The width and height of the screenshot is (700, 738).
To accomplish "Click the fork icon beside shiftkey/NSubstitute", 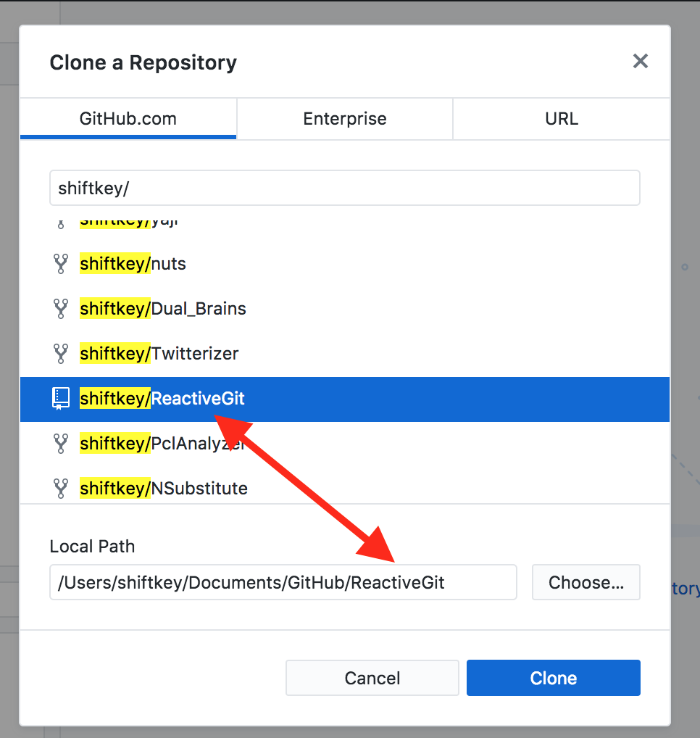I will 61,488.
